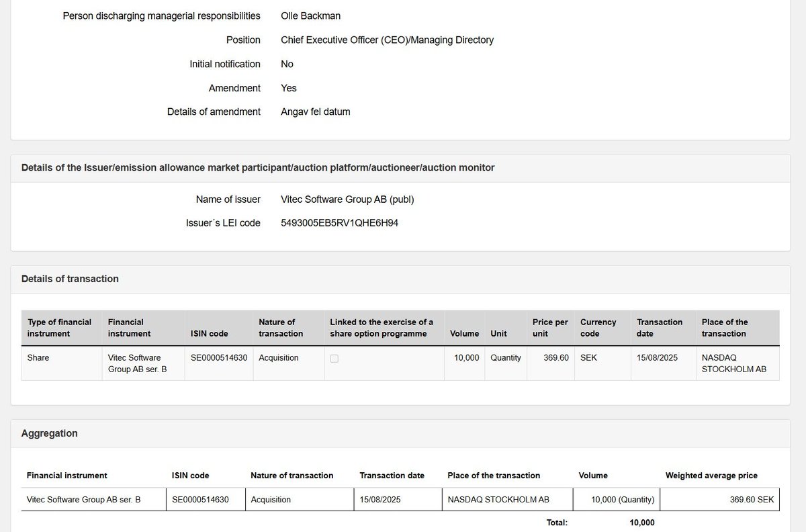Viewport: 806px width, 532px height.
Task: Click the Amendment value 'Yes'
Action: coord(289,88)
